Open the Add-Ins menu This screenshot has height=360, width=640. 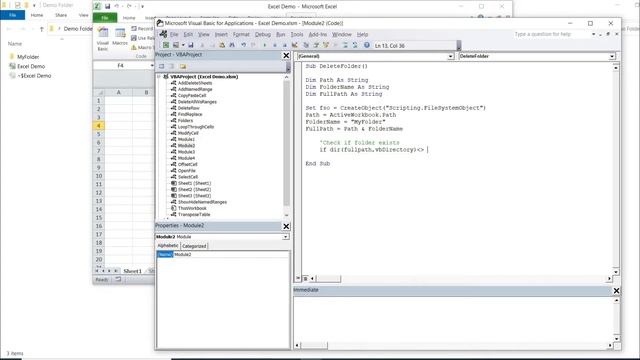point(318,34)
